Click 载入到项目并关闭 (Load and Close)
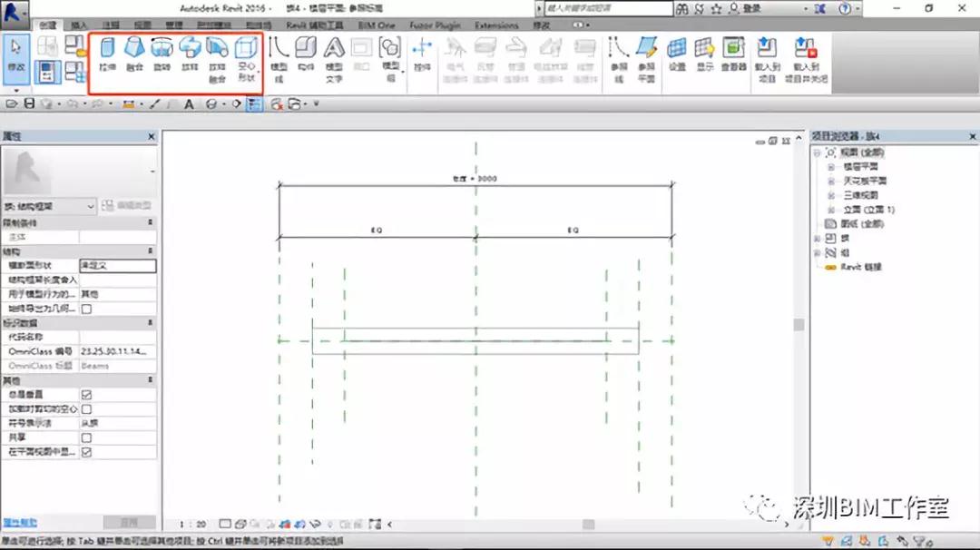 click(x=807, y=60)
